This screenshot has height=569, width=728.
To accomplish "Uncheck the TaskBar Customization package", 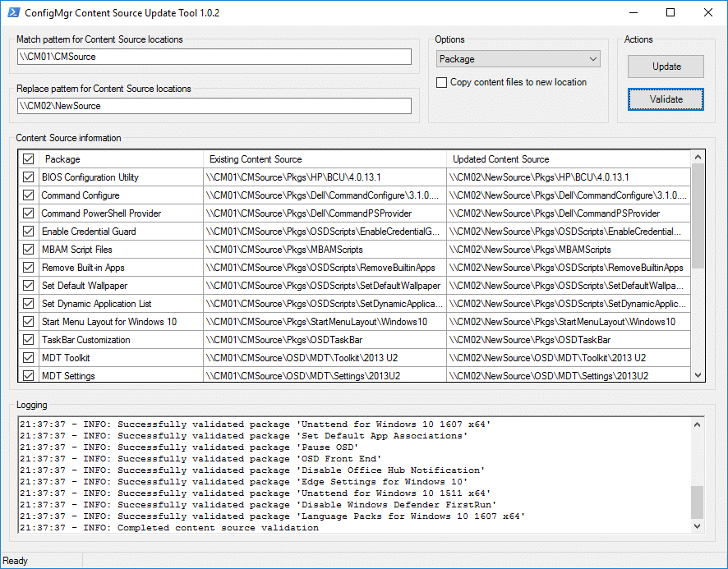I will coord(28,339).
